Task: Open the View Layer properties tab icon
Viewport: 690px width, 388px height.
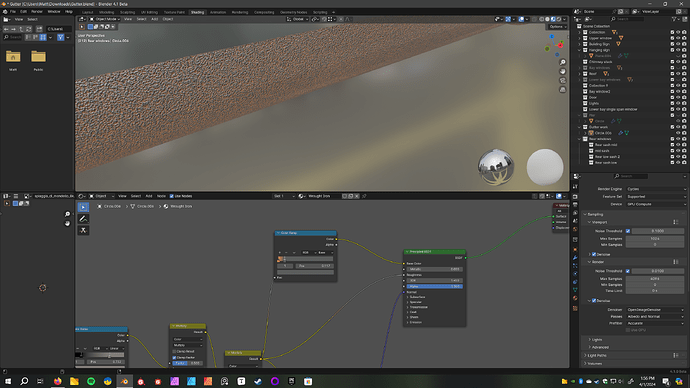Action: (x=575, y=213)
